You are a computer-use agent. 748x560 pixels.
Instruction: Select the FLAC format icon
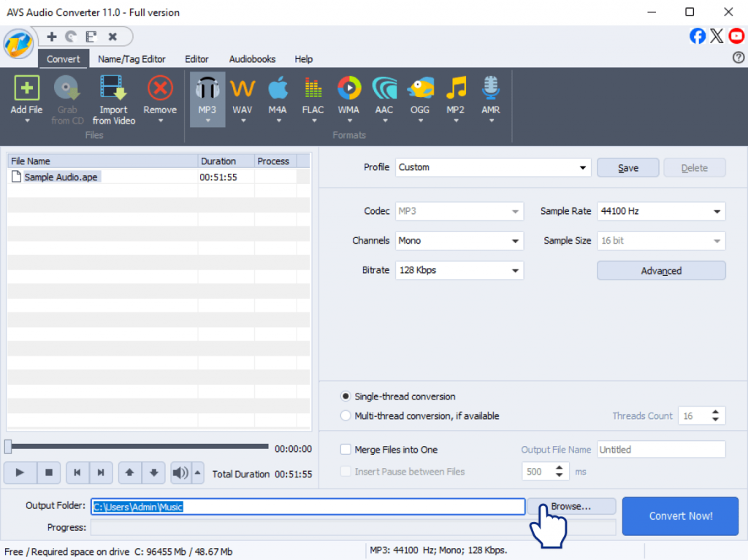click(313, 89)
